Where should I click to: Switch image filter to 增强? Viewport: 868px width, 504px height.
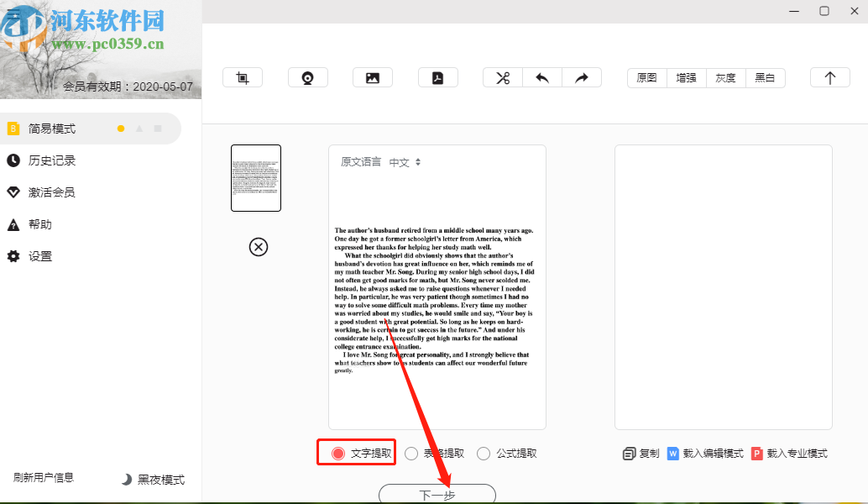pos(686,78)
